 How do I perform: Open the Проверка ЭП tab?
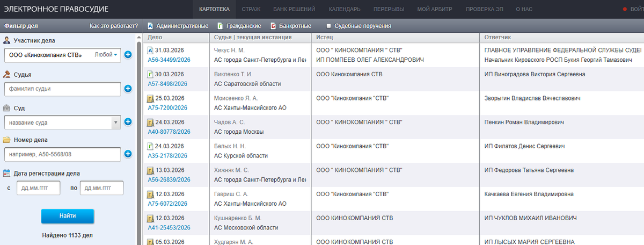[484, 9]
